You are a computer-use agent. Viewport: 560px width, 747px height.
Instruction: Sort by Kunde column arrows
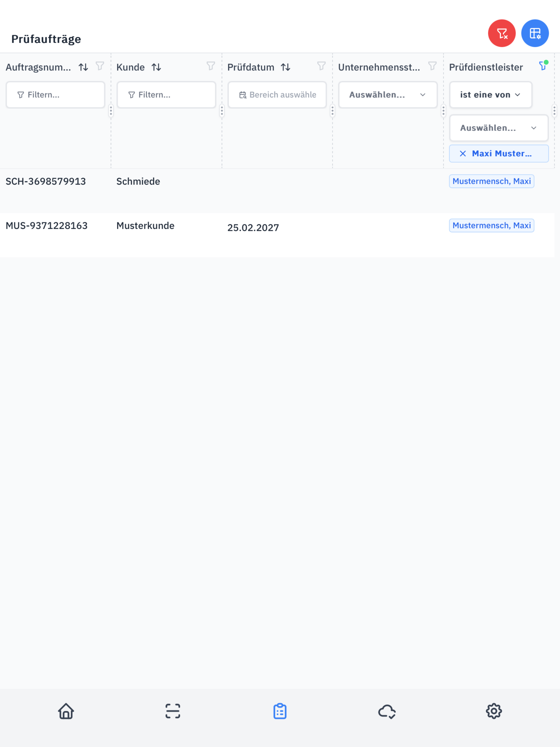tap(156, 67)
